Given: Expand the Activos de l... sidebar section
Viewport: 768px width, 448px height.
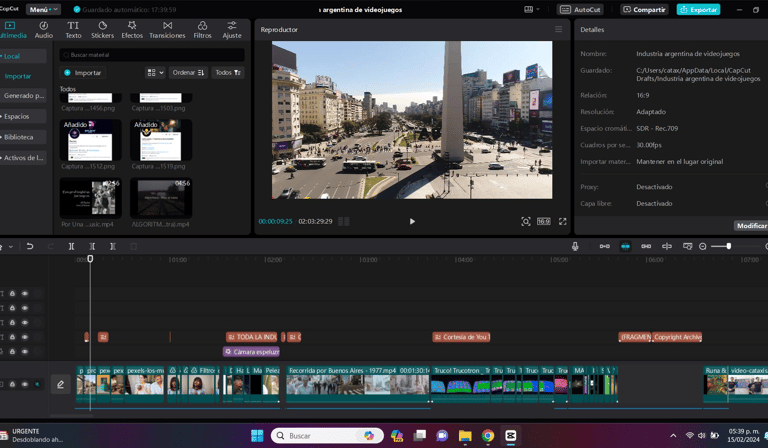Looking at the screenshot, I should [23, 158].
